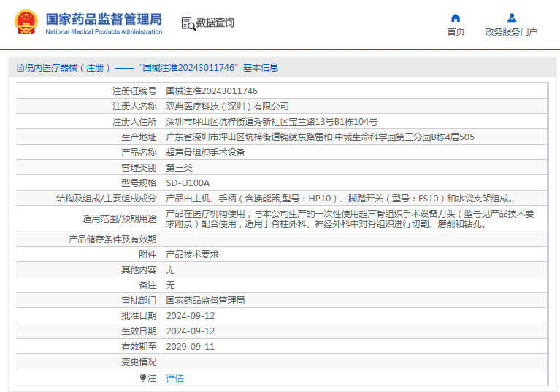Click 生效日期 value 2024-09-12
Screen dimensions: 560x392
tap(191, 331)
